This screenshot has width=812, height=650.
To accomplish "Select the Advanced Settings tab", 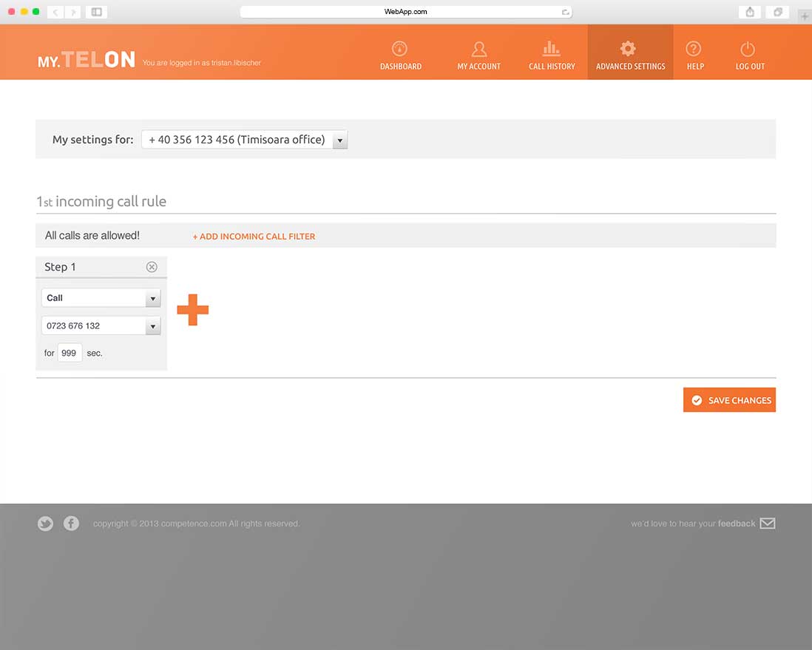I will pos(630,53).
